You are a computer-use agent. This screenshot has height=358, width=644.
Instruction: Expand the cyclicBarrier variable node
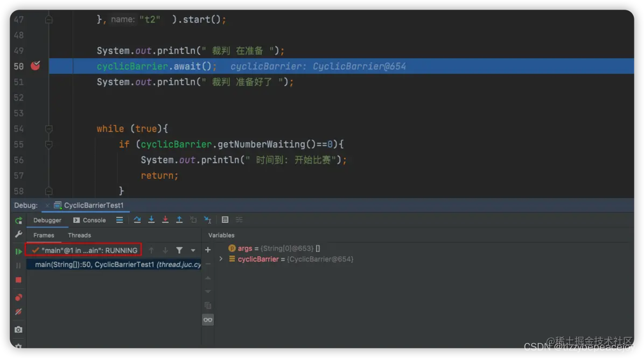coord(221,259)
